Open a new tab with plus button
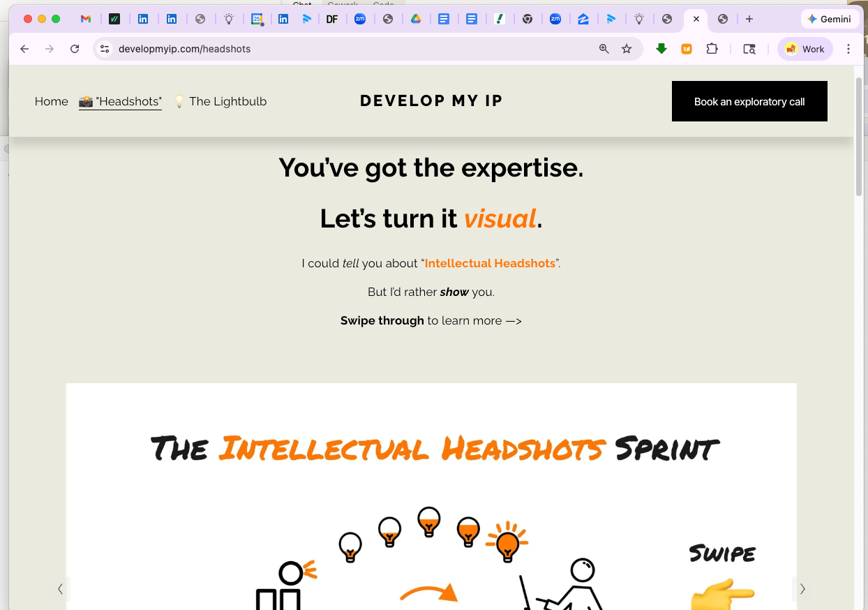868x610 pixels. 749,20
